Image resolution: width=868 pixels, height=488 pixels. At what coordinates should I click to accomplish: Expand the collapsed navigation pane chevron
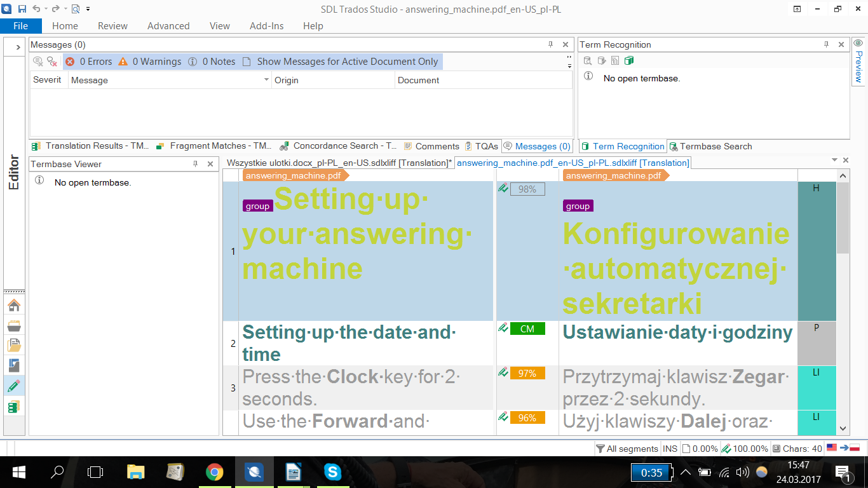18,47
